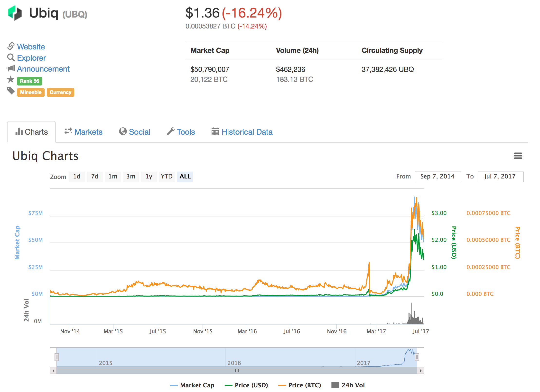Viewport: 540px width, 392px height.
Task: Open the Ubiq Website link
Action: click(x=31, y=47)
